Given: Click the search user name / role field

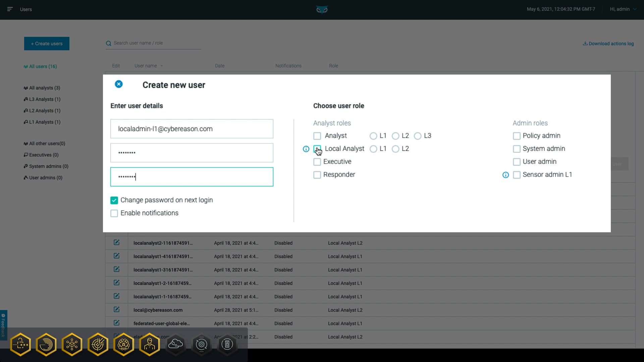Looking at the screenshot, I should tap(153, 43).
